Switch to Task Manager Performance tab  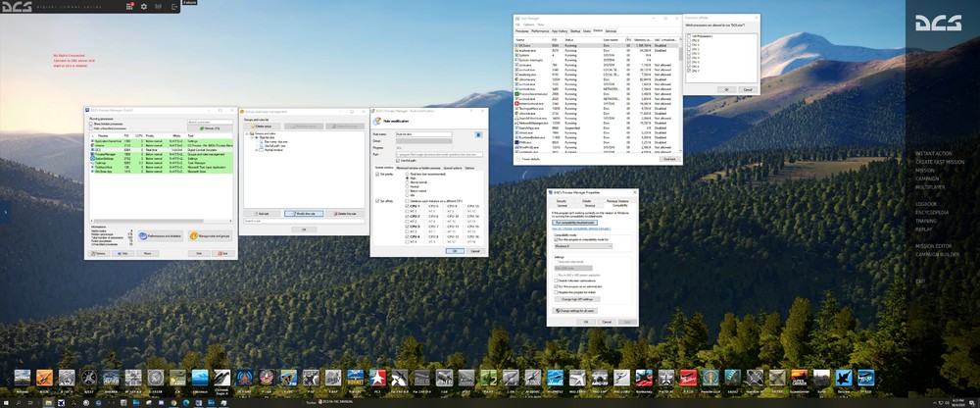540,30
